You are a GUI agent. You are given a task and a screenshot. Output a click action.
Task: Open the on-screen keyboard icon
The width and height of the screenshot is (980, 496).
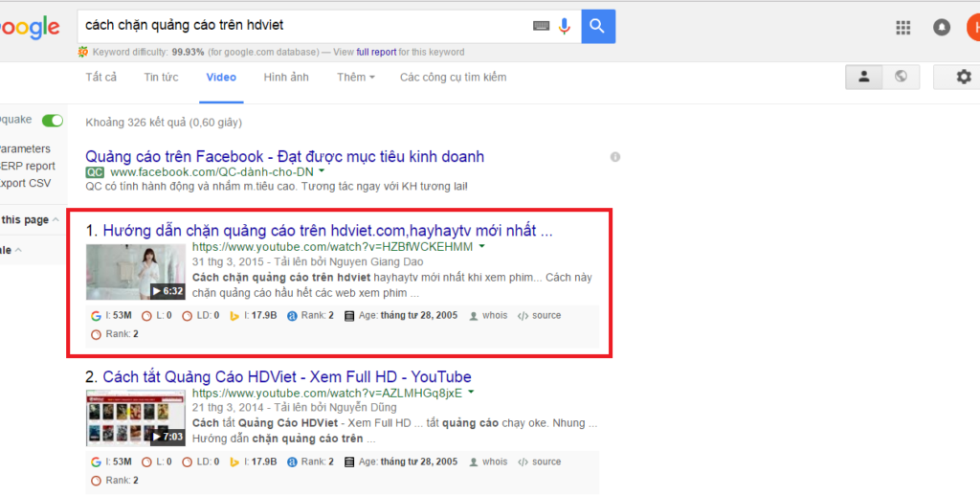(x=542, y=26)
